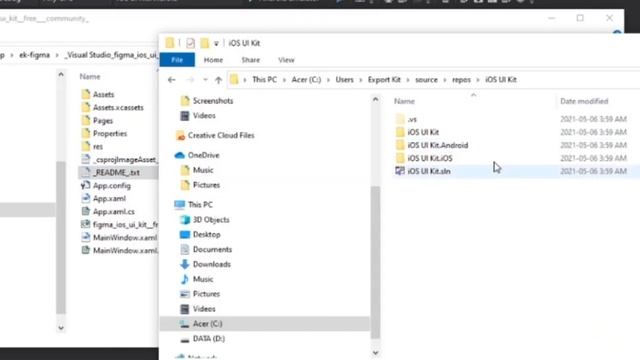Click This PC in the address bar
The height and width of the screenshot is (360, 640).
coord(264,80)
